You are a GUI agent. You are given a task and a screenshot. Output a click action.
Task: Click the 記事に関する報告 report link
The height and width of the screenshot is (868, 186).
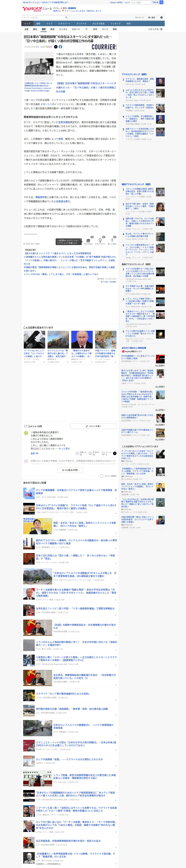tap(32, 244)
